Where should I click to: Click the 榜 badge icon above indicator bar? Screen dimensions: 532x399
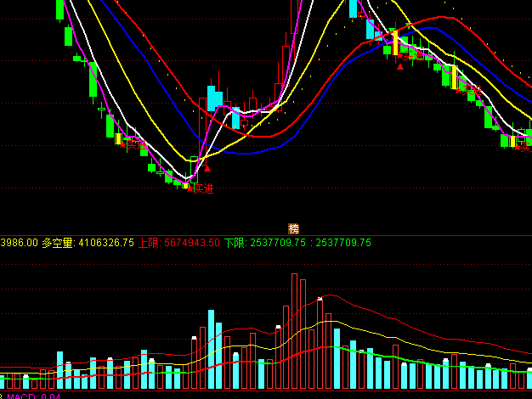point(294,228)
